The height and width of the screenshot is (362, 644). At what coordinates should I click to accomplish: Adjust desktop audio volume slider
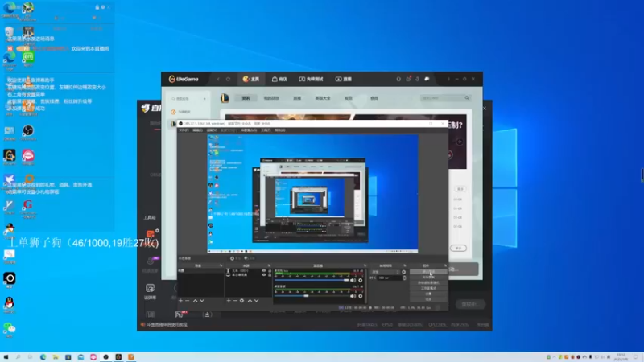click(312, 296)
